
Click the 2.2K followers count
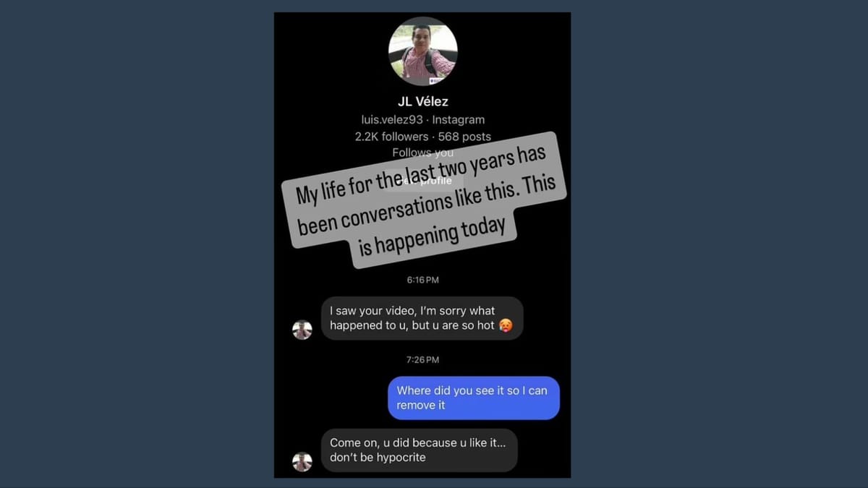[x=391, y=137]
